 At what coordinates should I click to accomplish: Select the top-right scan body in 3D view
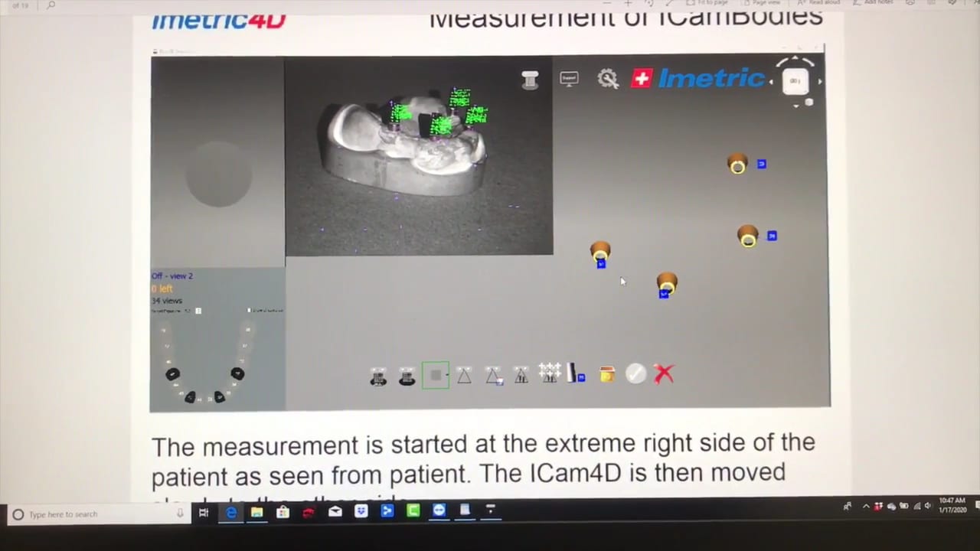click(737, 164)
